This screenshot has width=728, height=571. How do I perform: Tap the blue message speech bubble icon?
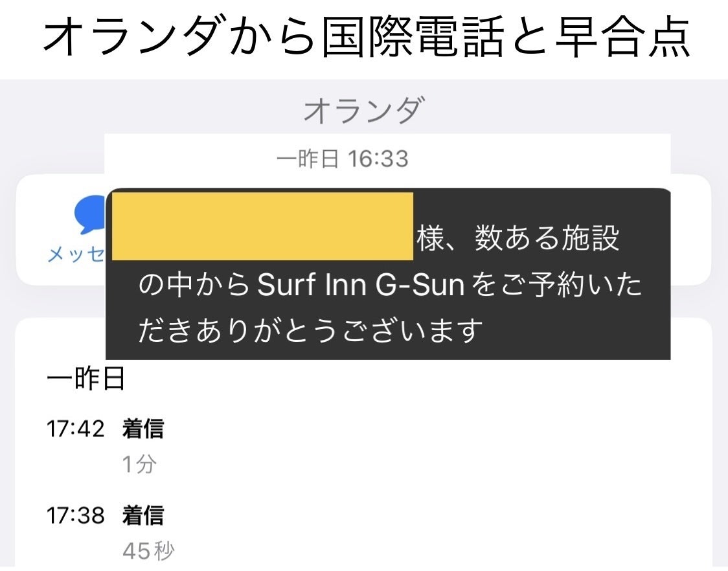90,215
